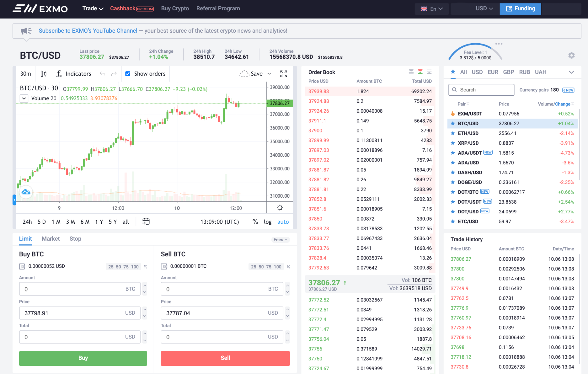Click the Sell BTC Price input field
Screen dimensions: 588x374
point(222,313)
